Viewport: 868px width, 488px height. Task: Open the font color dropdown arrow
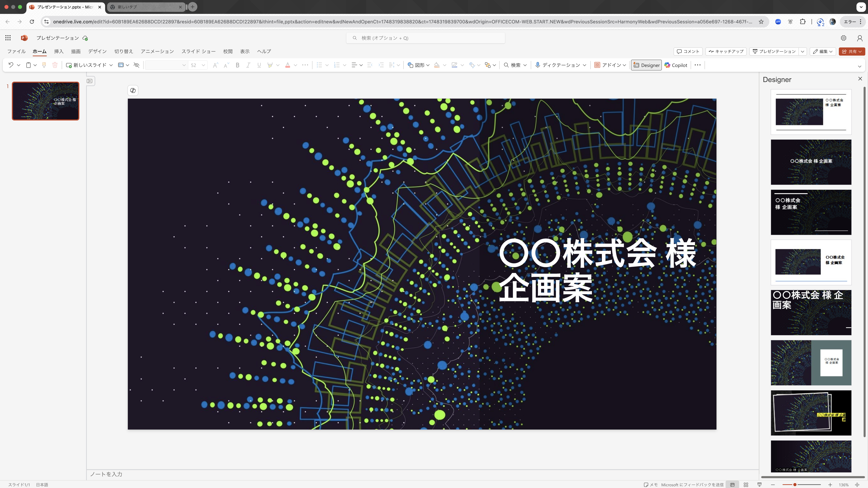[295, 65]
